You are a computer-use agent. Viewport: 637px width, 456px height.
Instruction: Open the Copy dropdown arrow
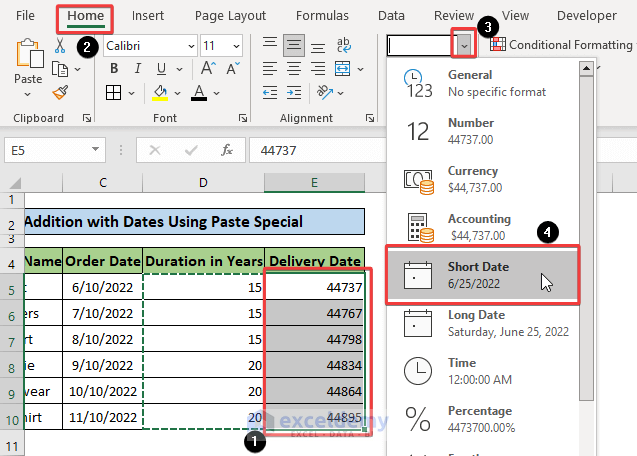78,69
